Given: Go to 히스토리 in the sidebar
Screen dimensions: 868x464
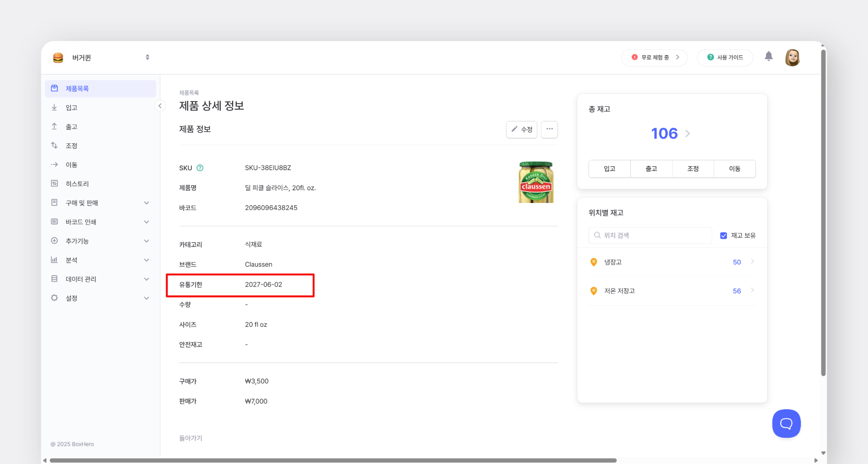Looking at the screenshot, I should (x=77, y=184).
